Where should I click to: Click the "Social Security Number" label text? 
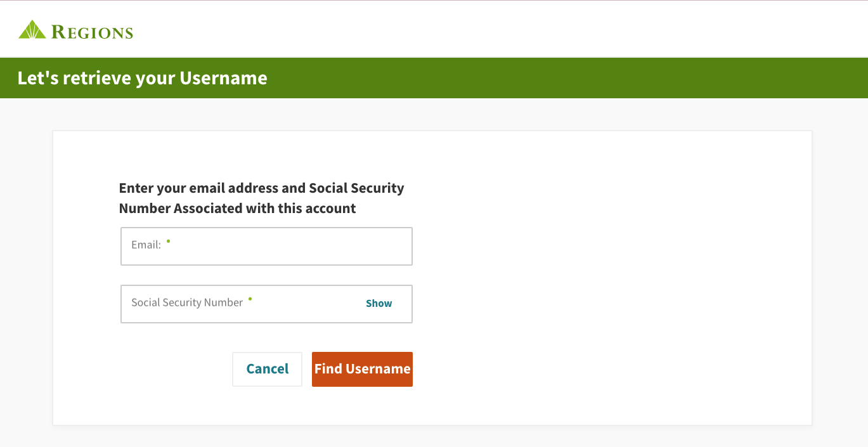tap(187, 303)
